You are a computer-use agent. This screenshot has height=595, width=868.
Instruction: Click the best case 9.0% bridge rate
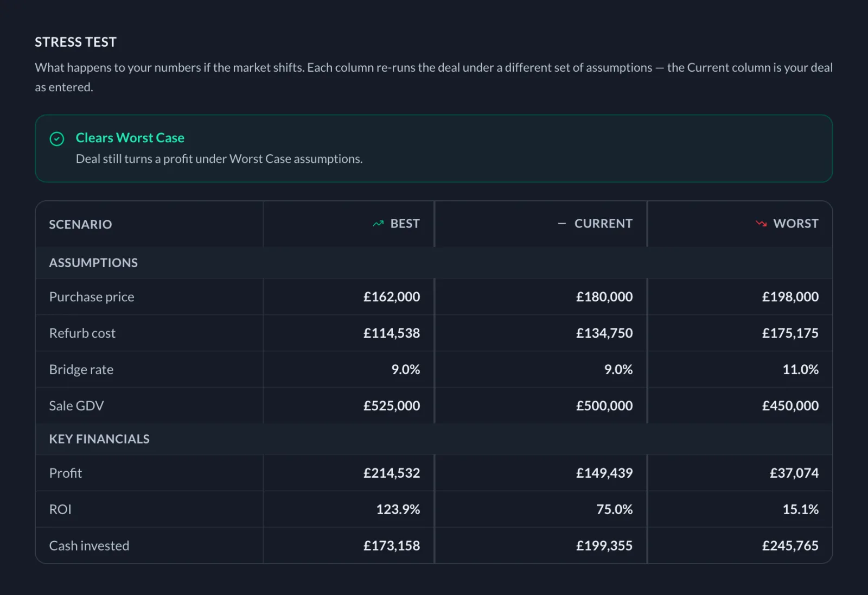[x=406, y=370]
